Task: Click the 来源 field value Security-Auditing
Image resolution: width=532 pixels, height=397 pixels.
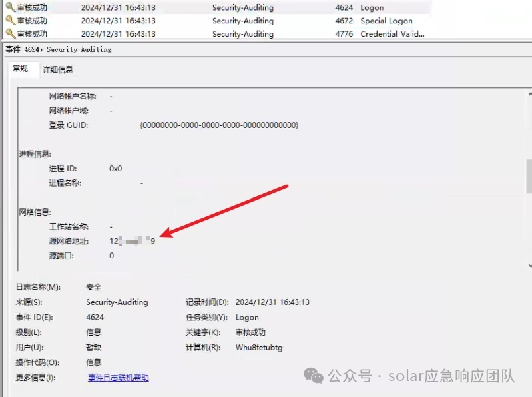Action: (x=117, y=302)
